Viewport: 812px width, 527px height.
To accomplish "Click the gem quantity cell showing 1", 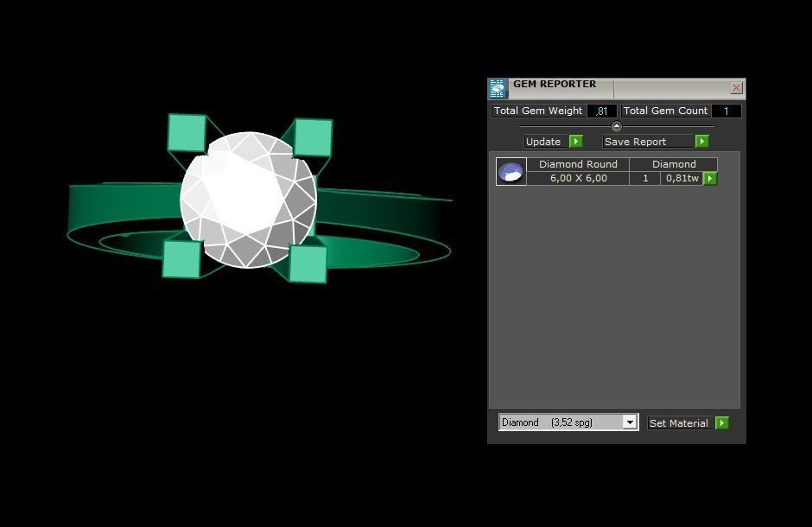I will click(x=644, y=178).
